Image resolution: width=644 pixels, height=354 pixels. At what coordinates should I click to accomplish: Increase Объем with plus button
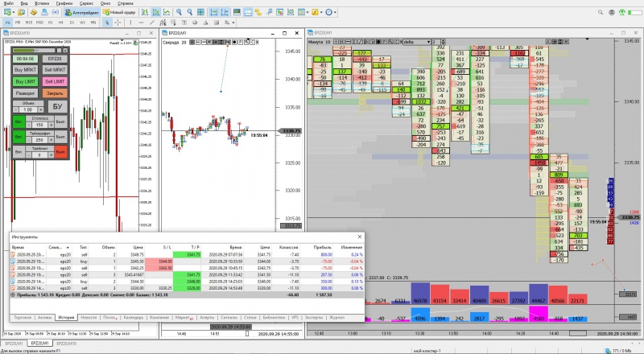(x=41, y=109)
